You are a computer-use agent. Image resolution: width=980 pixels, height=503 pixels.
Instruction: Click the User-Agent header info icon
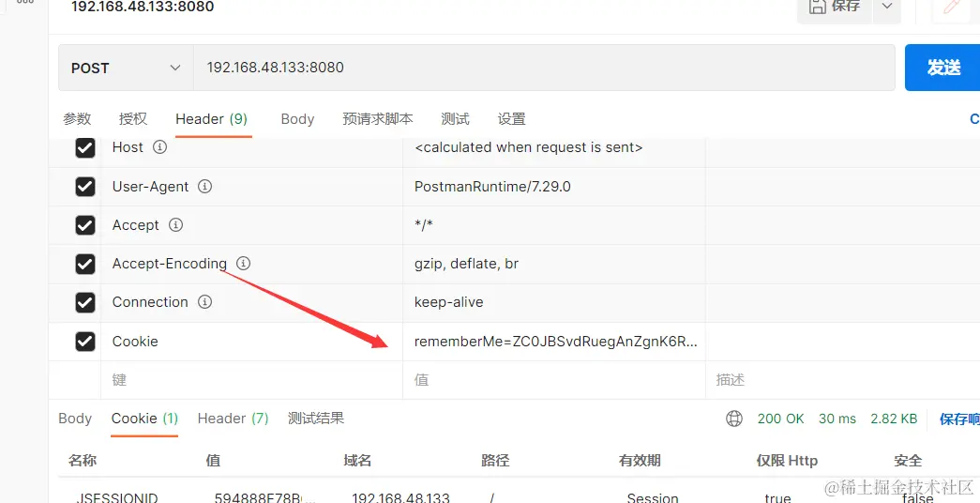pos(204,187)
